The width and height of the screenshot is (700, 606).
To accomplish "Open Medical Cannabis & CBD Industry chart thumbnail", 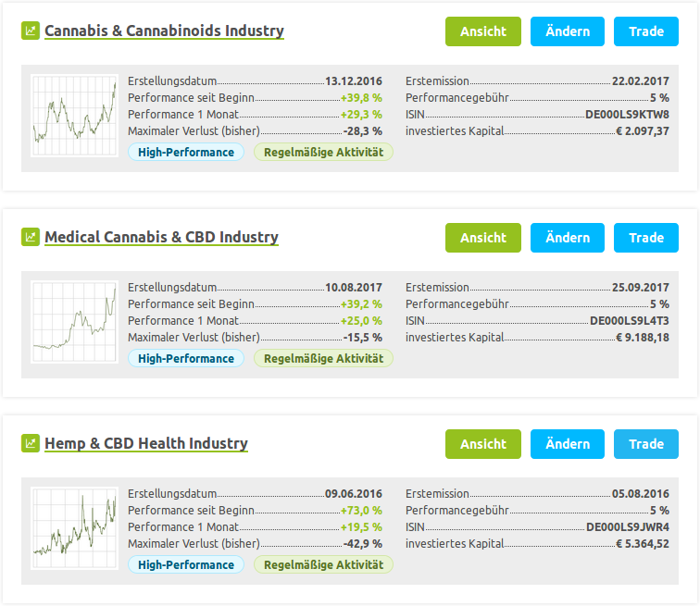I will [74, 324].
